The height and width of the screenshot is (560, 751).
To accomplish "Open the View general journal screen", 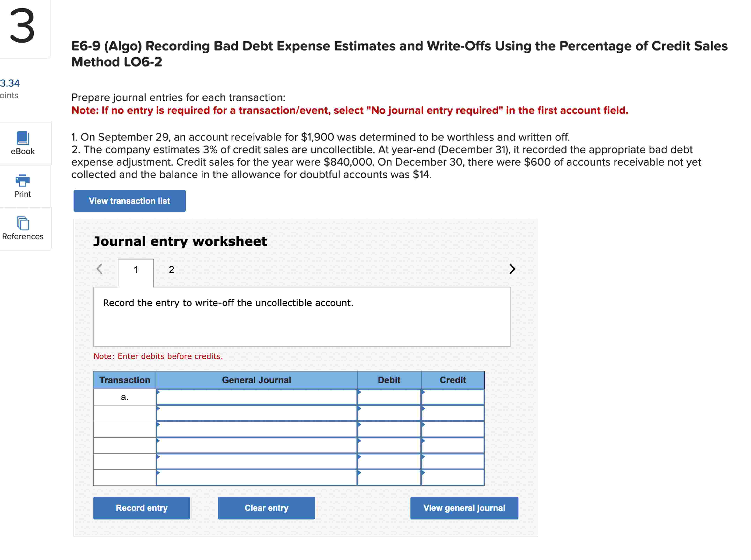I will point(464,508).
